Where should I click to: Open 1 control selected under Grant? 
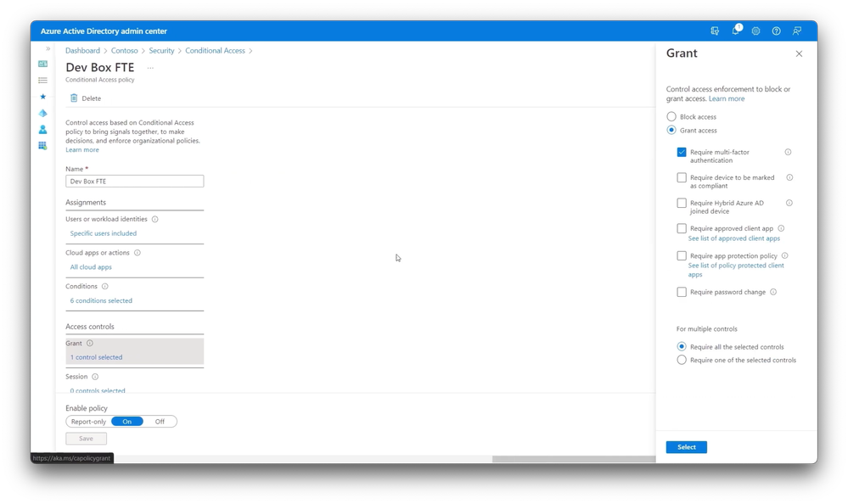[96, 357]
